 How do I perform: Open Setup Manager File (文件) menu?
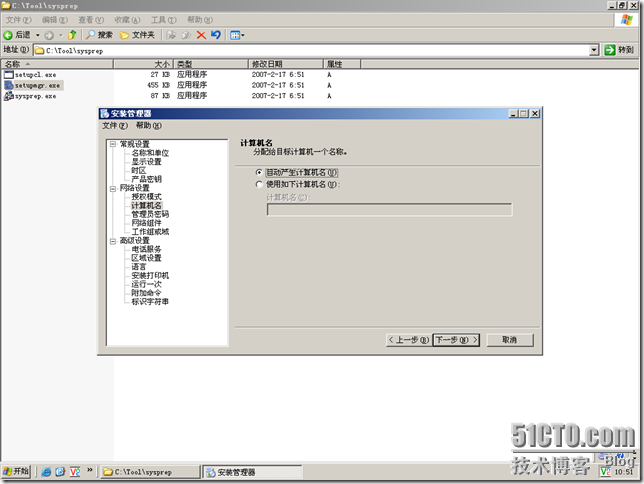click(115, 125)
